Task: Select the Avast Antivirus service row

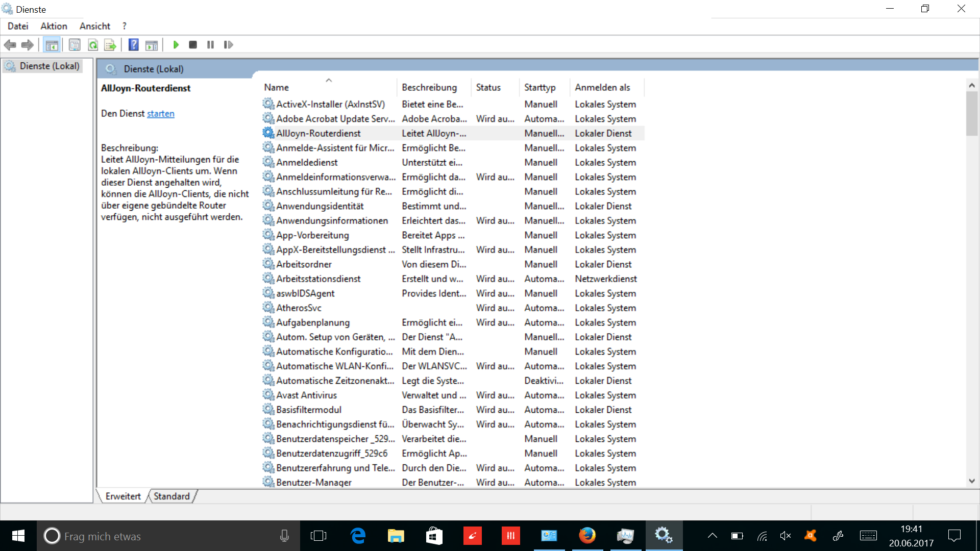Action: (306, 395)
